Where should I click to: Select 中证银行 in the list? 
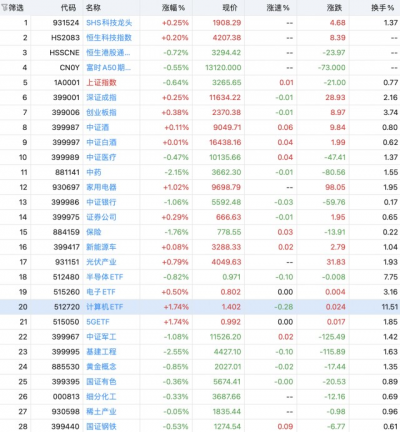pyautogui.click(x=101, y=202)
